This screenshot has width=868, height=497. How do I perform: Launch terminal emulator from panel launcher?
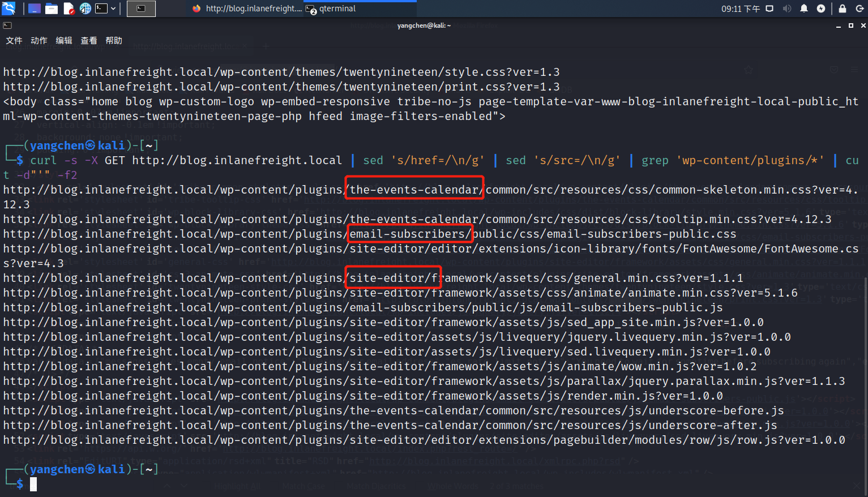point(101,8)
